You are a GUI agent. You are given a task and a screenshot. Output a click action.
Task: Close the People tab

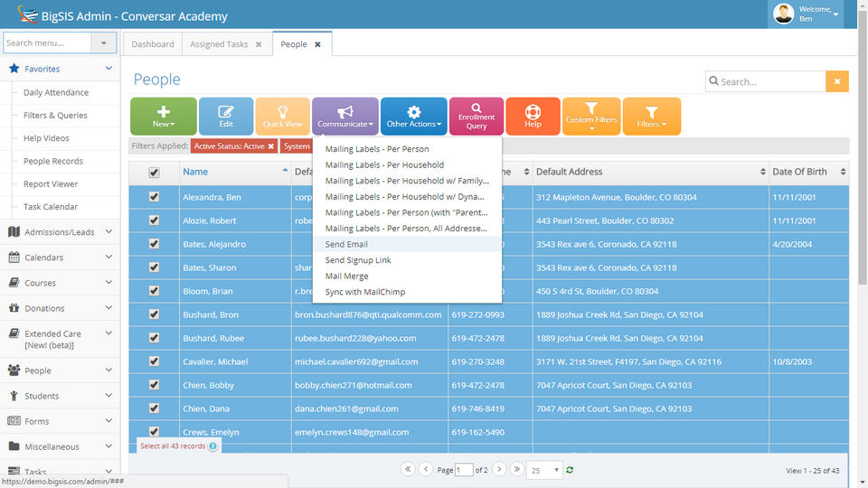[317, 44]
